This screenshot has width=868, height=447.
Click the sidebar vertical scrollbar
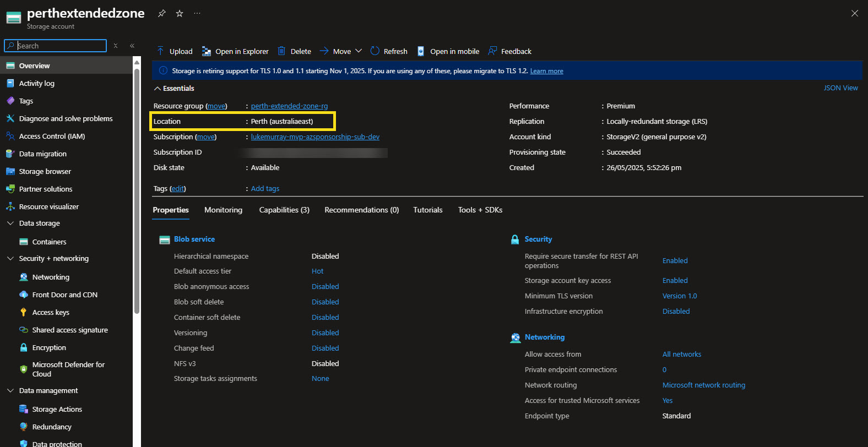pos(137,190)
